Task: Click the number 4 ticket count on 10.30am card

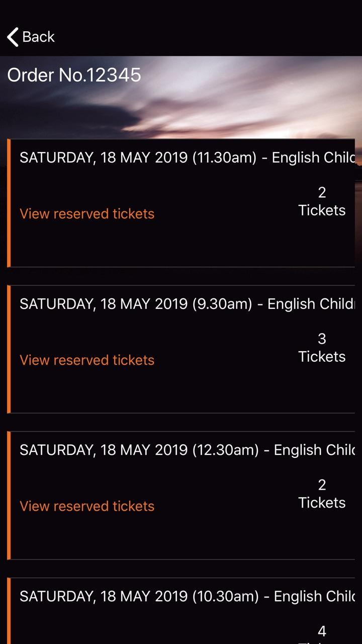Action: (322, 631)
